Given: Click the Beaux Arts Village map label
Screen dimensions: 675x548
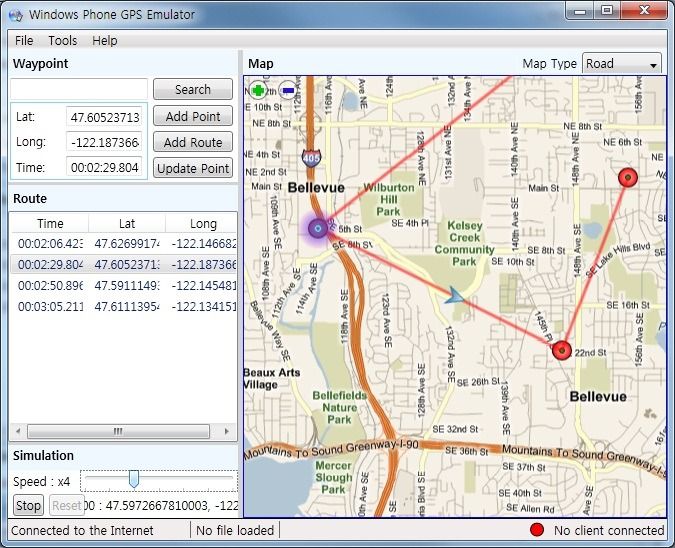Looking at the screenshot, I should point(272,378).
